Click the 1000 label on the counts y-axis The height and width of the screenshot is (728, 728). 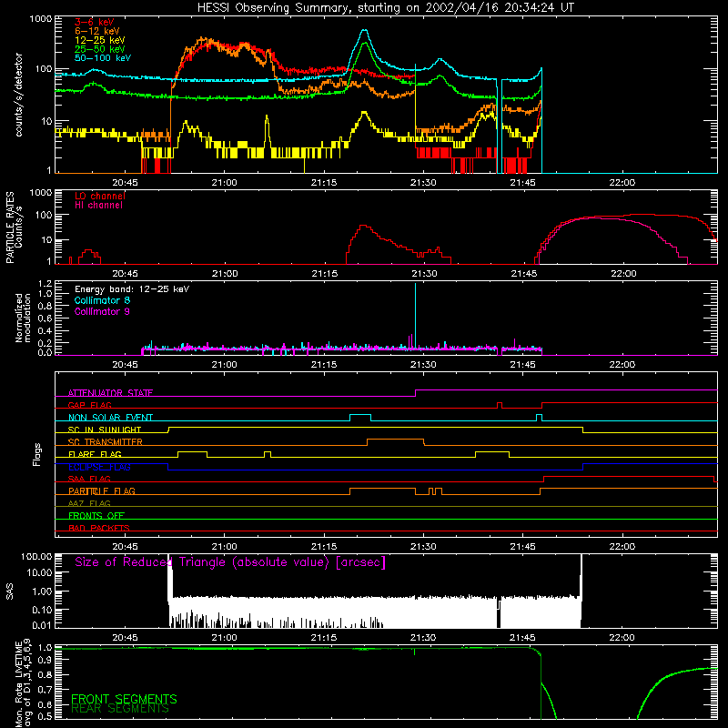click(x=41, y=19)
